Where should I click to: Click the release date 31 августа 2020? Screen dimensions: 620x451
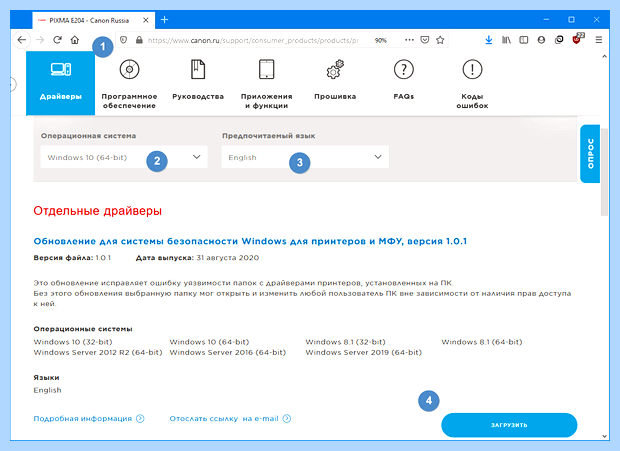click(228, 258)
